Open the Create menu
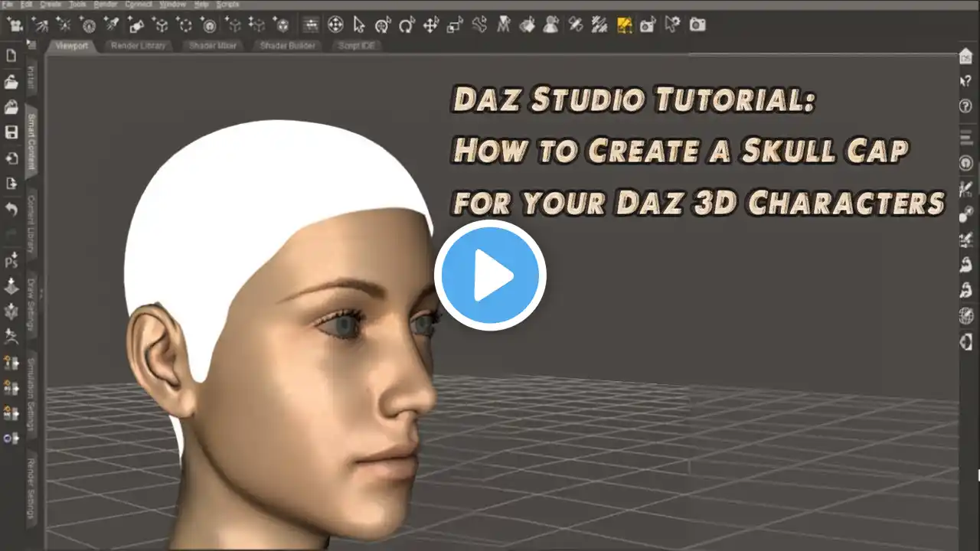The image size is (980, 551). [x=51, y=5]
